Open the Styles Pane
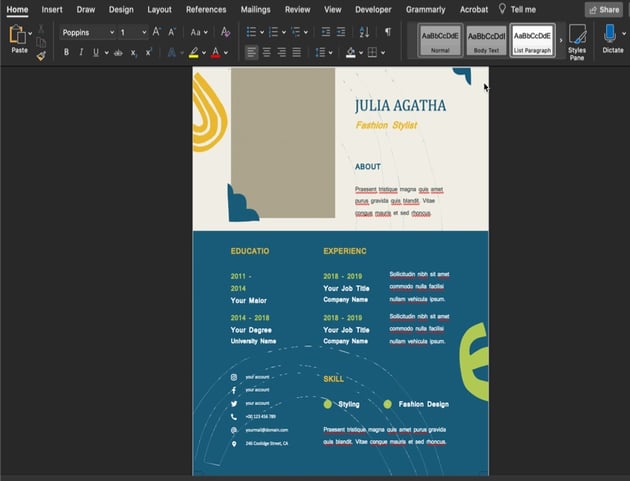The height and width of the screenshot is (481, 630). tap(577, 42)
